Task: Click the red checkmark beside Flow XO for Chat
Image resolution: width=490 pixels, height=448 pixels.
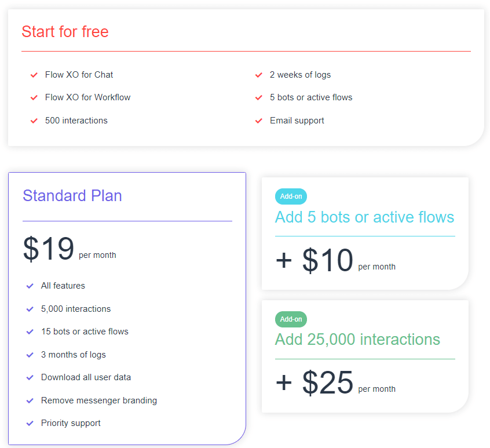Action: coord(34,75)
